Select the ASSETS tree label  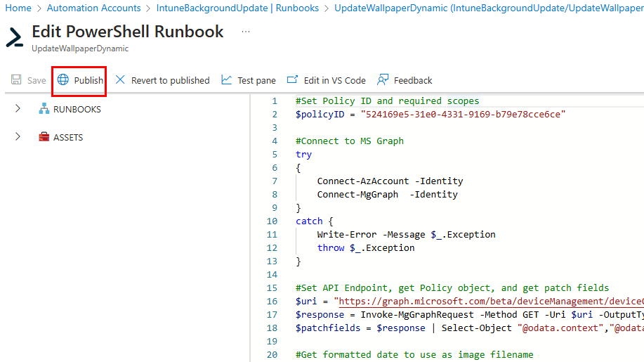[68, 137]
